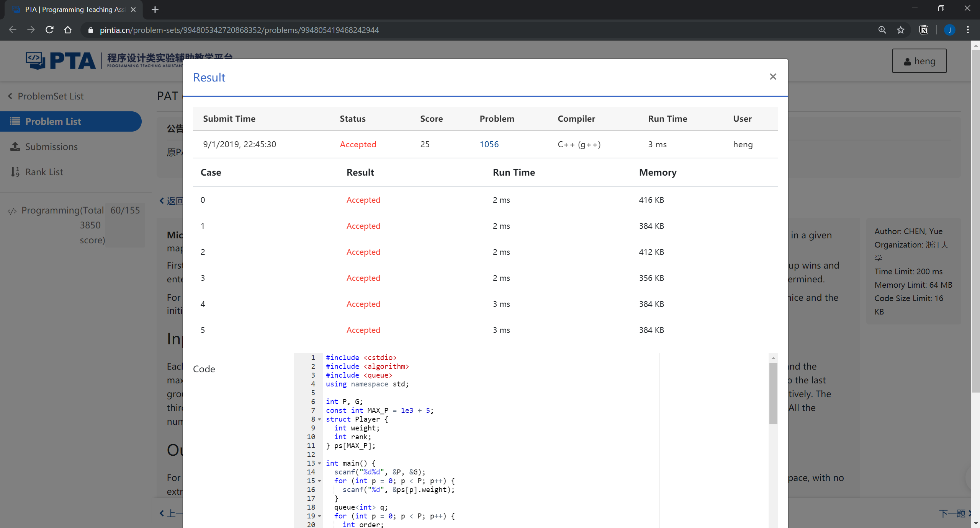This screenshot has height=528, width=980.
Task: Click case 5 Accepted result
Action: point(363,330)
